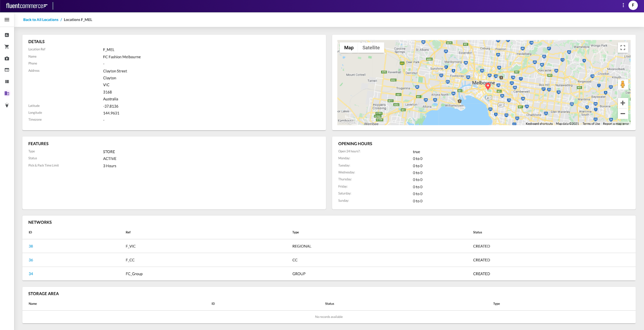Image resolution: width=644 pixels, height=330 pixels.
Task: Open the user avatar 'F' menu
Action: click(633, 5)
